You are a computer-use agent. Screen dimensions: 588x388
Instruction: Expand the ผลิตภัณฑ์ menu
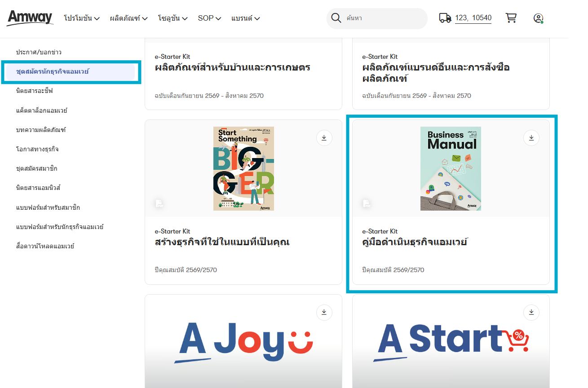click(x=129, y=18)
